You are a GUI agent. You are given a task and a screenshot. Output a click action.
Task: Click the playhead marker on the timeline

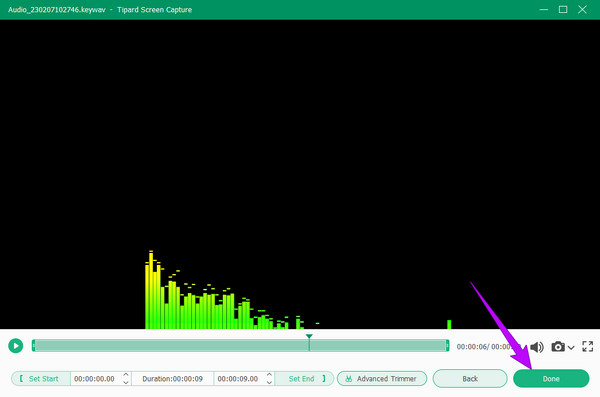click(309, 337)
